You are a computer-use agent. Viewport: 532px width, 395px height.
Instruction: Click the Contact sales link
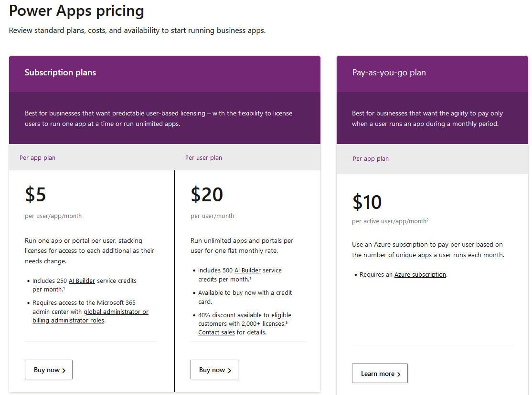click(x=216, y=333)
